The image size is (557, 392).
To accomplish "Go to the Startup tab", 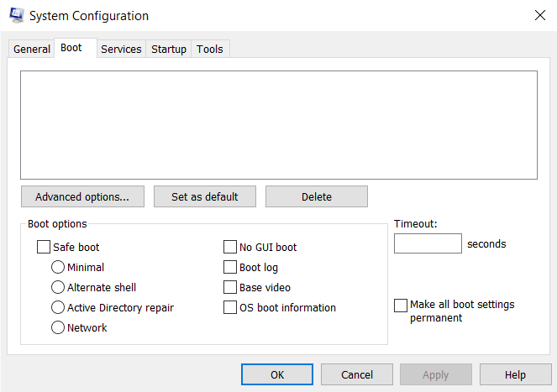I will (169, 49).
